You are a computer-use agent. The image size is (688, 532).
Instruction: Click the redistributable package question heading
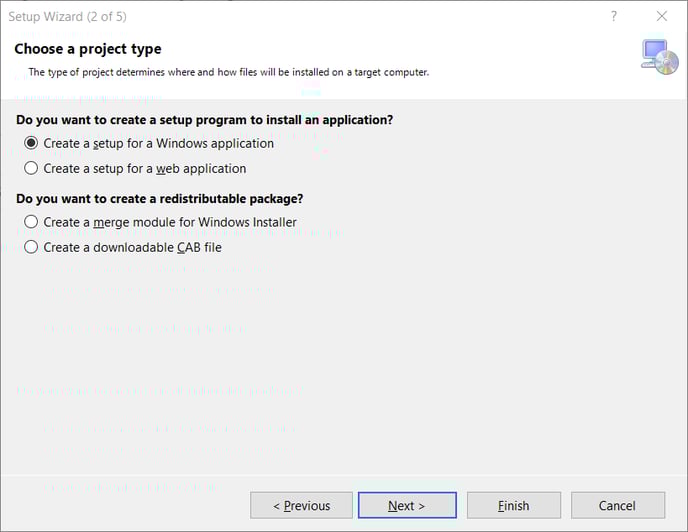159,198
